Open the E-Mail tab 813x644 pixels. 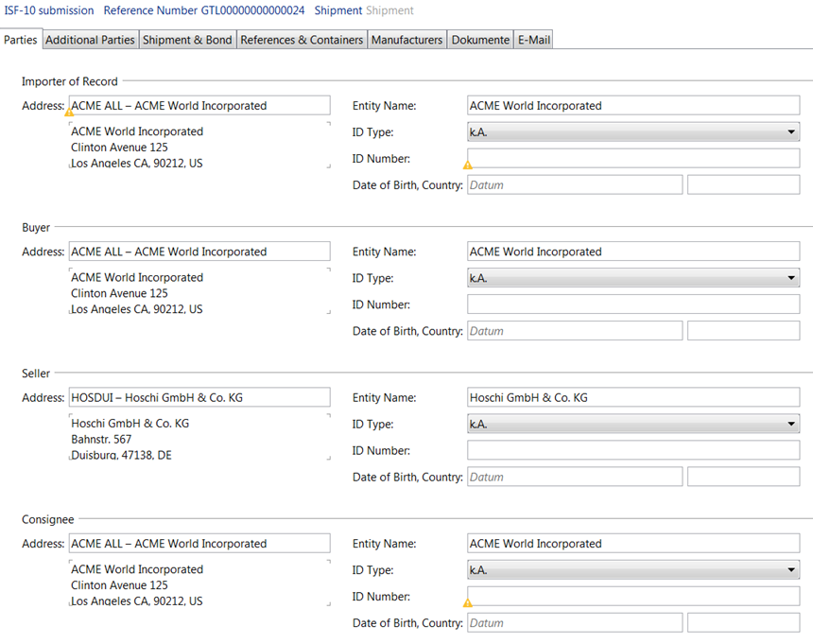point(533,40)
